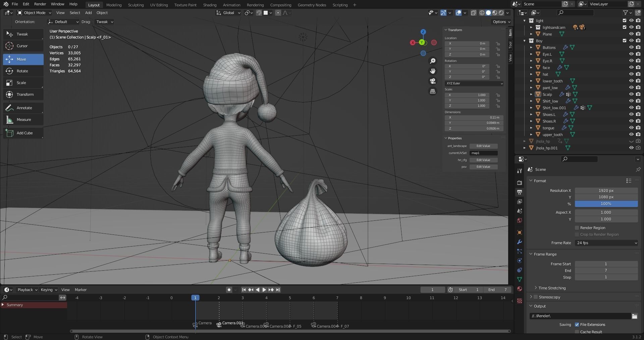Click the Scale X 1.000 field
644x340 pixels.
467,95
